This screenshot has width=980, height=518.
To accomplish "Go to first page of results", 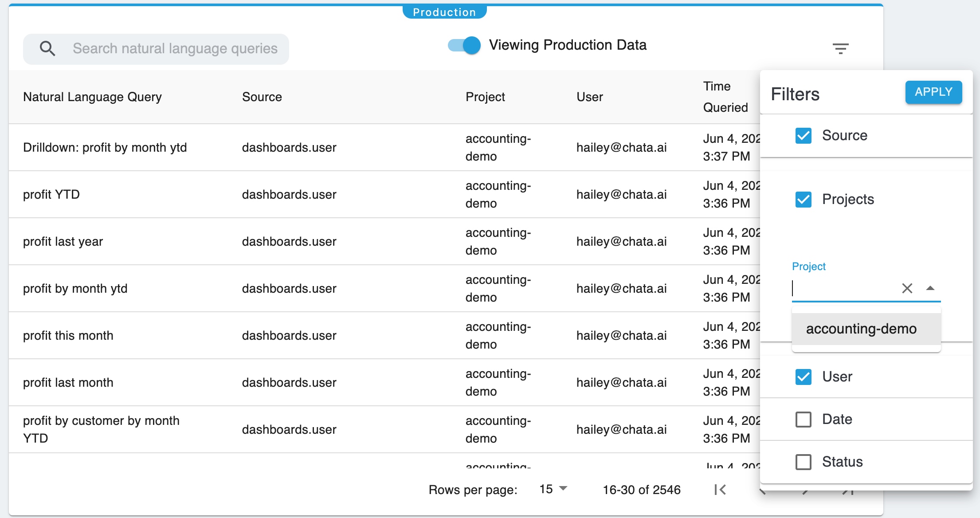I will (720, 490).
